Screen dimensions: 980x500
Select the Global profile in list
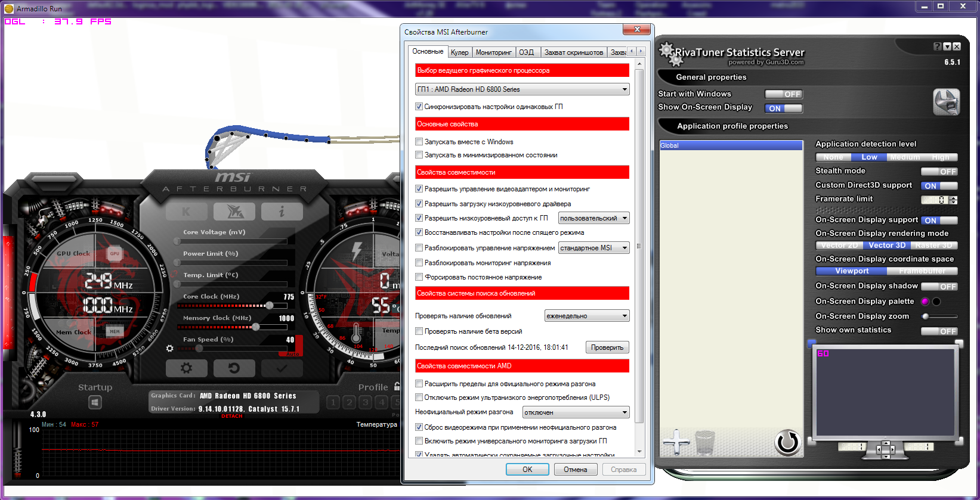click(x=730, y=145)
